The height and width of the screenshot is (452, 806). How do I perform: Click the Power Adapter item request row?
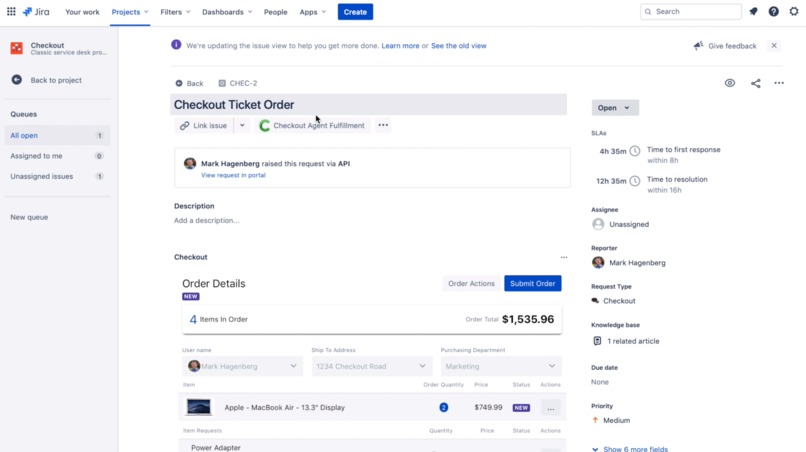point(372,446)
